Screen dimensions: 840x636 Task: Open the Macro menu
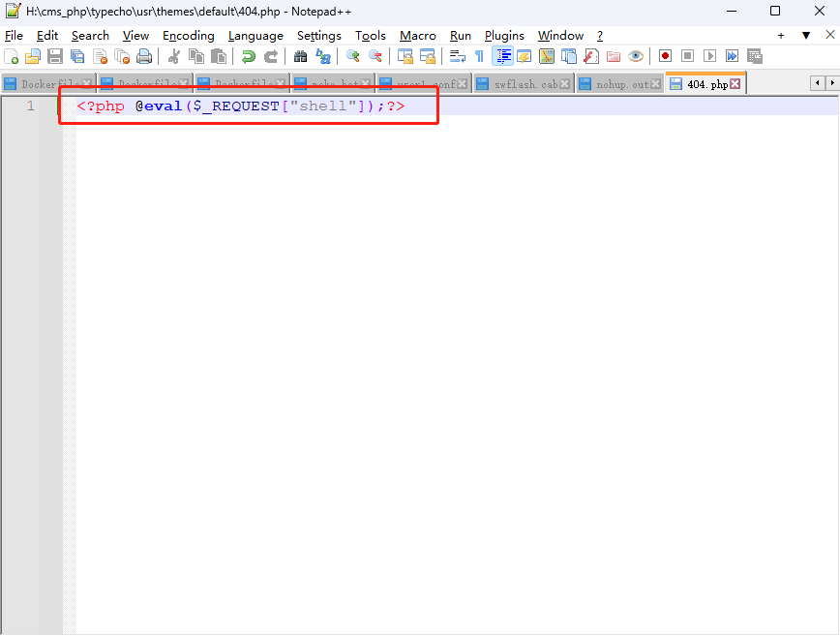(x=418, y=36)
